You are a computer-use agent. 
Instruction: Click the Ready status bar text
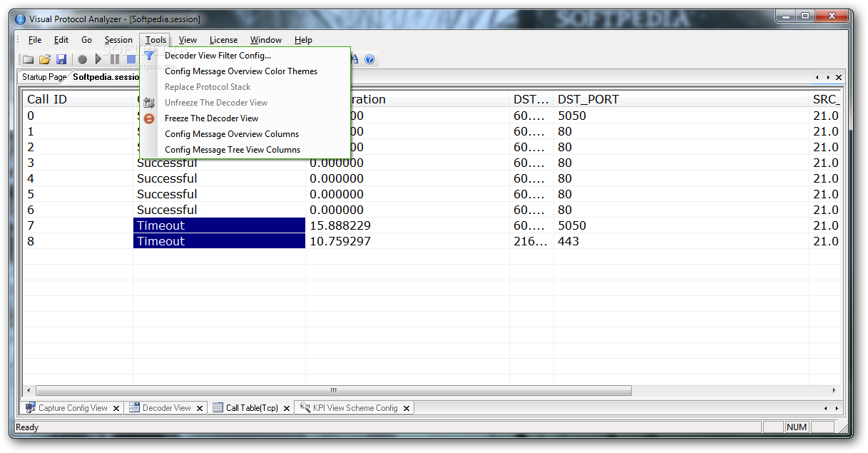coord(27,427)
